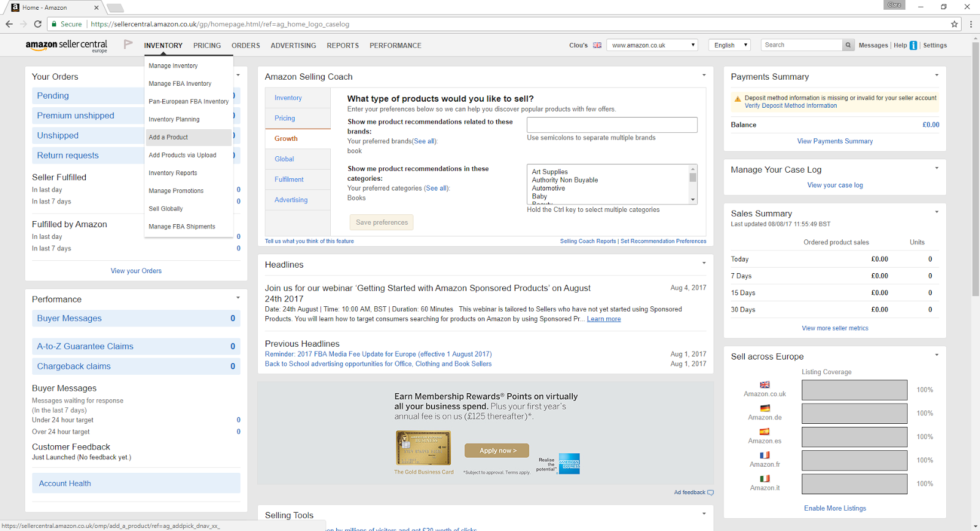
Task: Click the Amazon.co.uk flag icon
Action: coord(765,385)
